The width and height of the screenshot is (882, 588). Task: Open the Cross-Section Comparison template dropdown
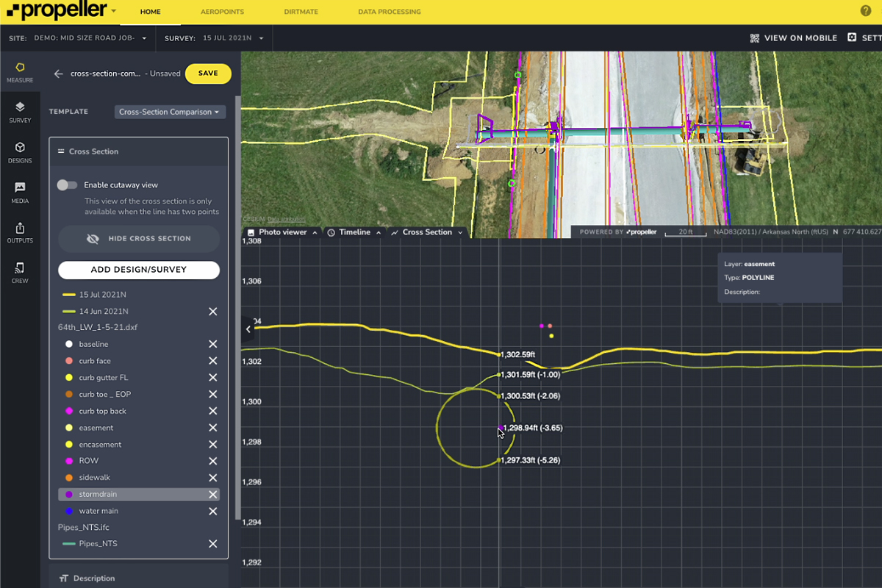[x=170, y=112]
